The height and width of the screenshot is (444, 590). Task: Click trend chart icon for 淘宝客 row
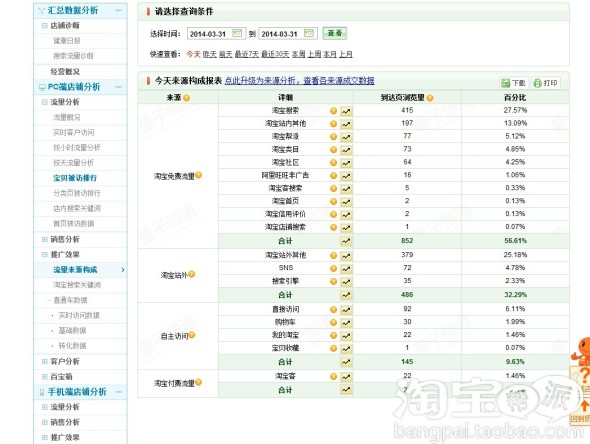tap(346, 377)
